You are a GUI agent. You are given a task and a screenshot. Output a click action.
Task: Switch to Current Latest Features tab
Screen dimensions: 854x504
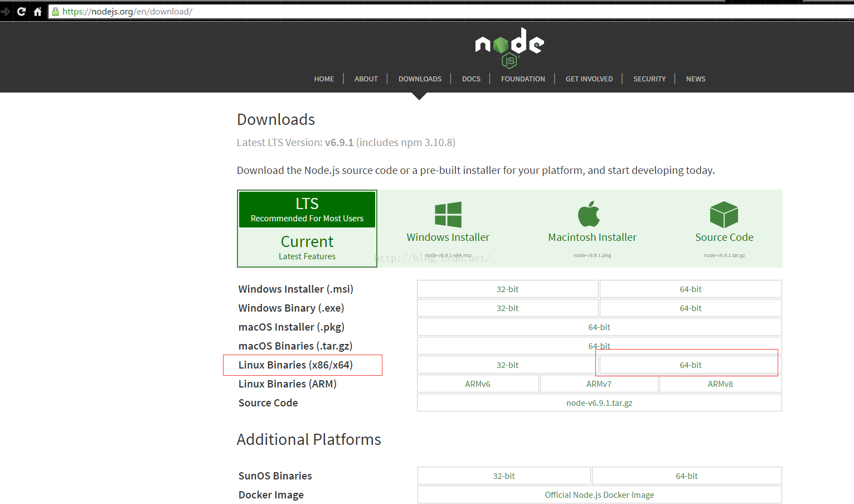coord(307,247)
